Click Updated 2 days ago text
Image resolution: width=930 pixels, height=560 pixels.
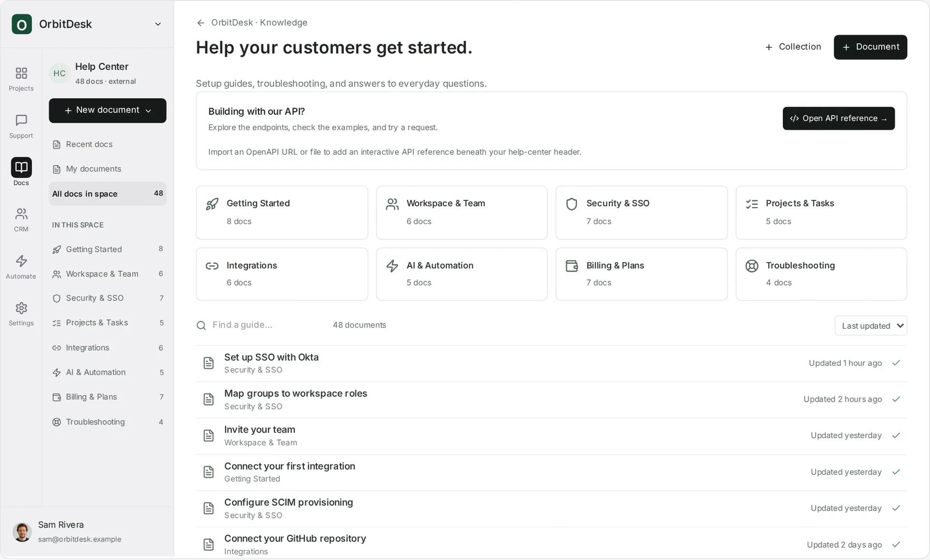(x=844, y=545)
